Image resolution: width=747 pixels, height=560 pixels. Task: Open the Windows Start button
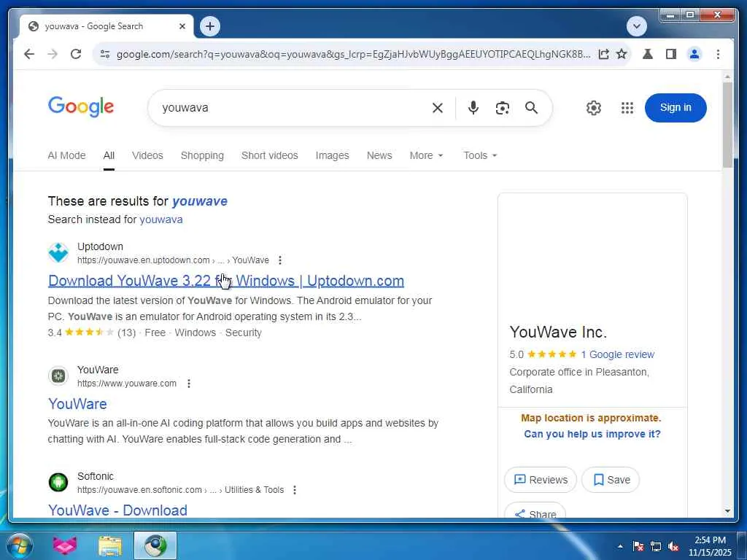(20, 545)
